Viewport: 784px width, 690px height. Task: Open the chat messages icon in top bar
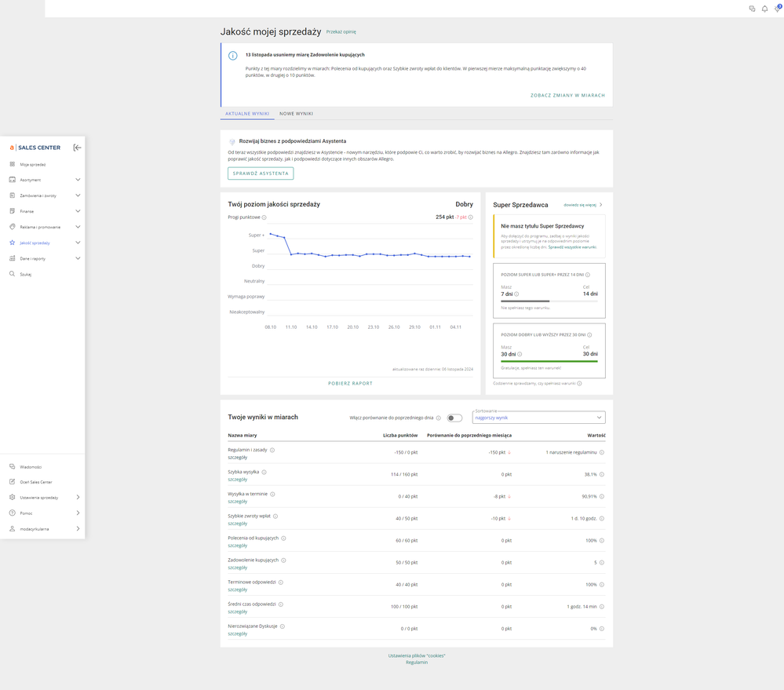752,9
